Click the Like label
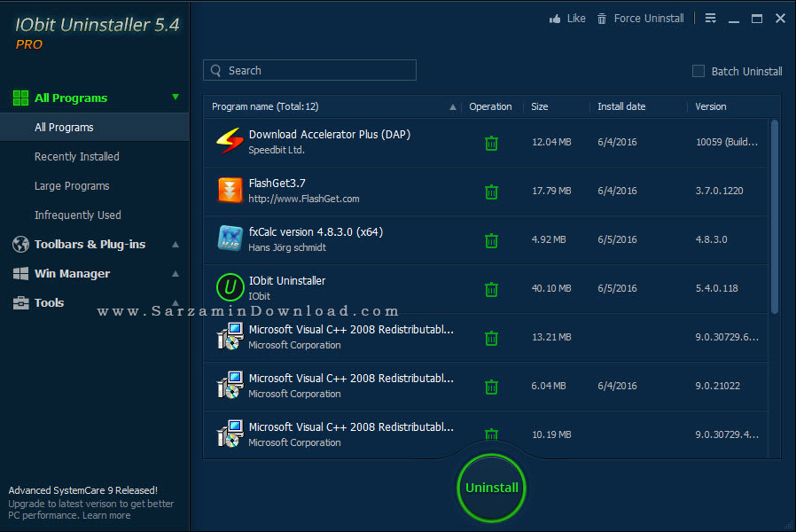Screen dimensions: 796x532 tap(576, 19)
